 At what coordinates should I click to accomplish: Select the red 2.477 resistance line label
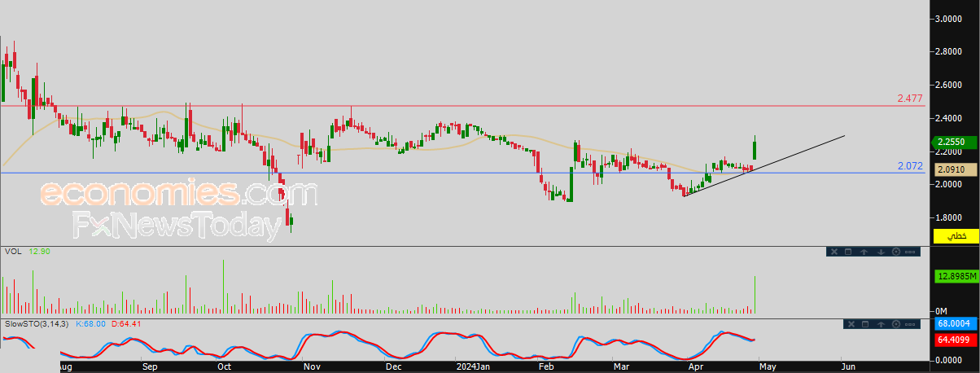tap(909, 99)
